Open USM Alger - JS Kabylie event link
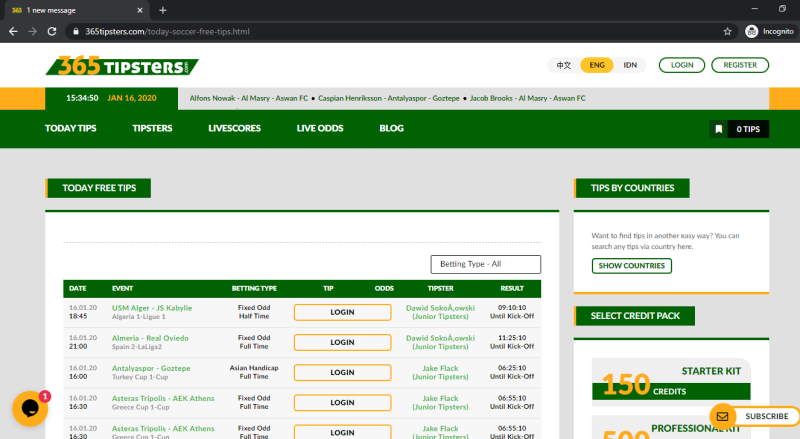The width and height of the screenshot is (800, 439). point(152,308)
